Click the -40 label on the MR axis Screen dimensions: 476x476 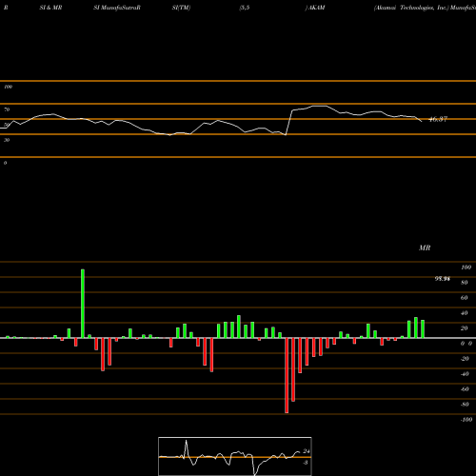coord(465,374)
